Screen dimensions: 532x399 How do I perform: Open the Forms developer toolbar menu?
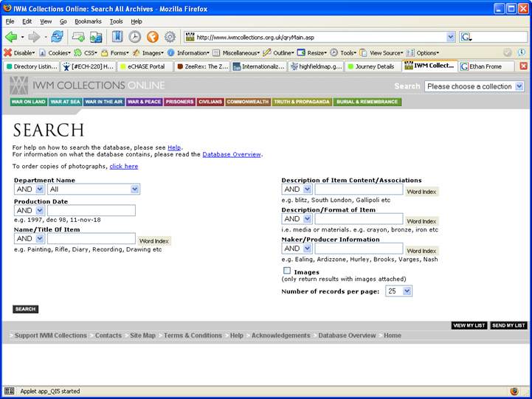tap(115, 53)
